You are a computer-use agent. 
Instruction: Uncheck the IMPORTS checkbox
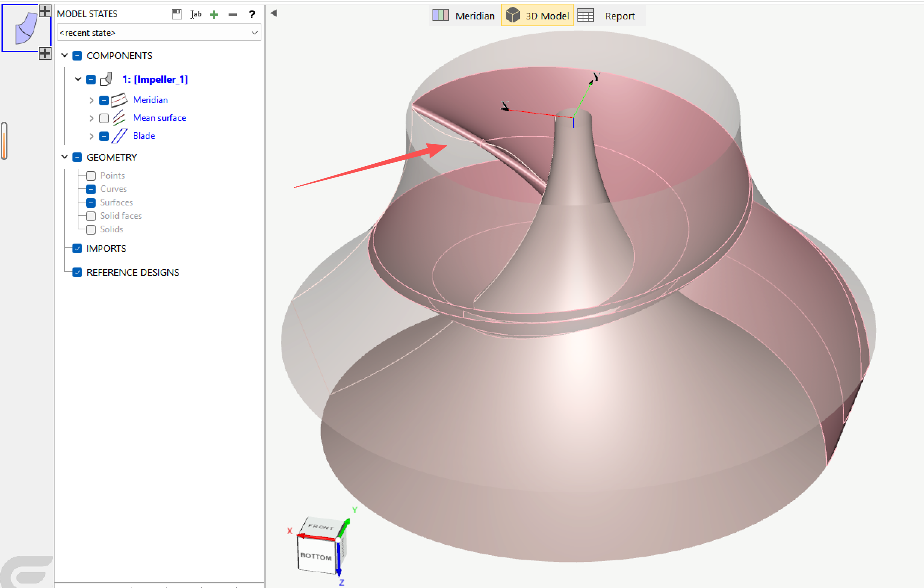pyautogui.click(x=77, y=249)
